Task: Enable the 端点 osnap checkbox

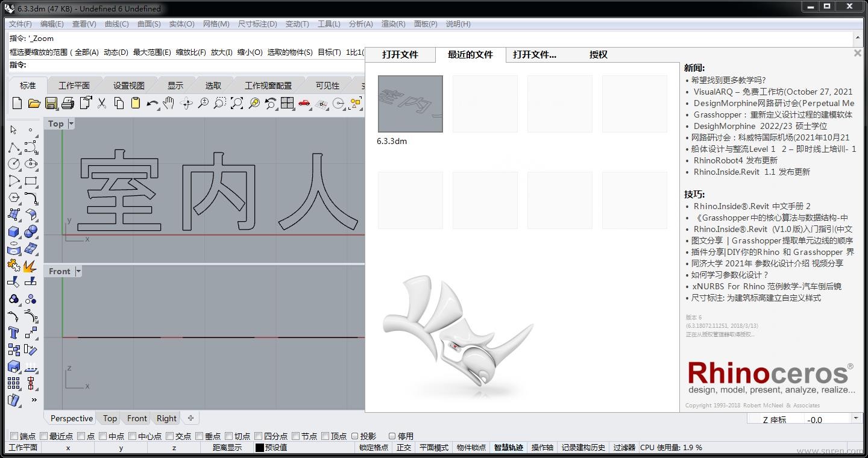Action: [x=14, y=436]
